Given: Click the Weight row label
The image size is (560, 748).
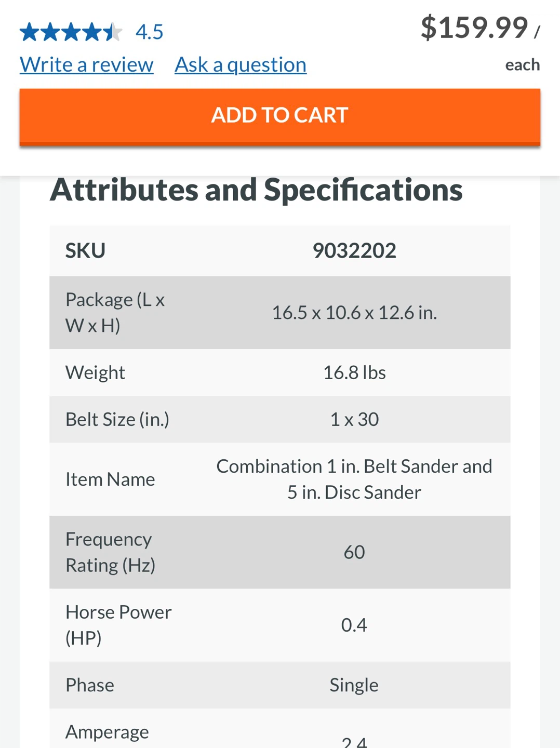Looking at the screenshot, I should tap(95, 373).
